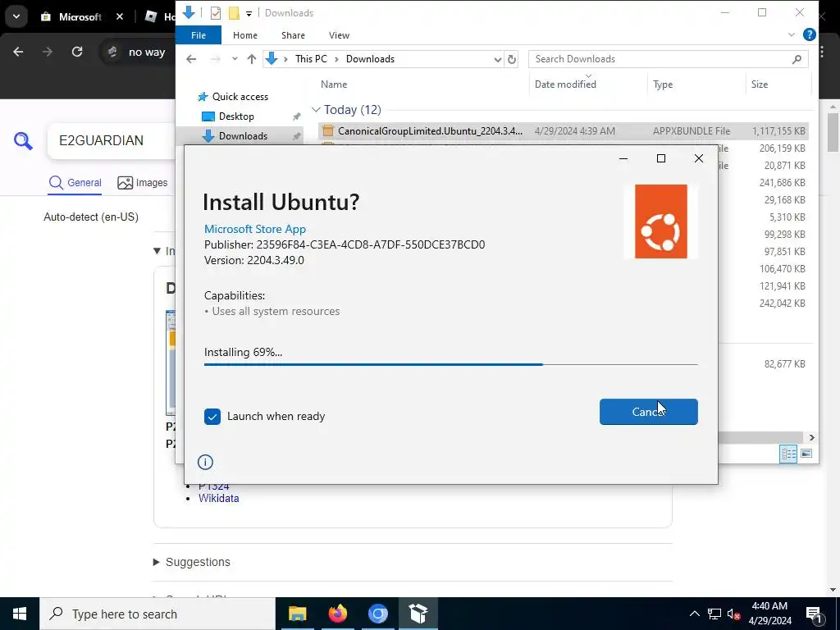Open Chromium browser from taskbar
Screen dimensions: 840x630
pyautogui.click(x=377, y=614)
